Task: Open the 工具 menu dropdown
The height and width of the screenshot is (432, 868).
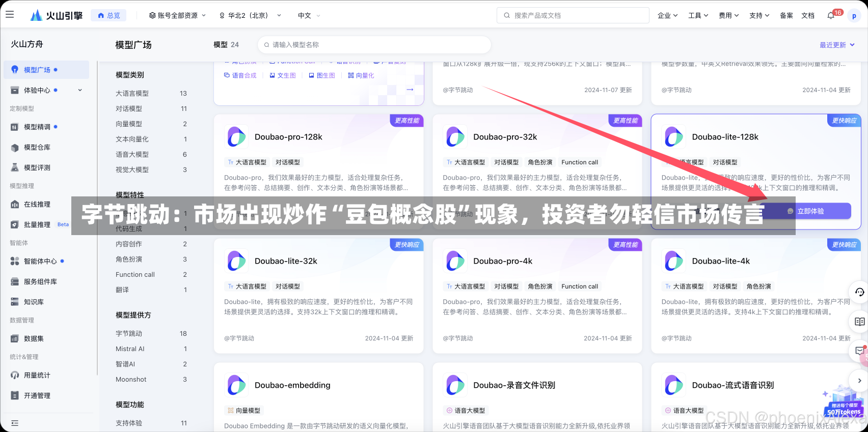Action: (x=698, y=15)
